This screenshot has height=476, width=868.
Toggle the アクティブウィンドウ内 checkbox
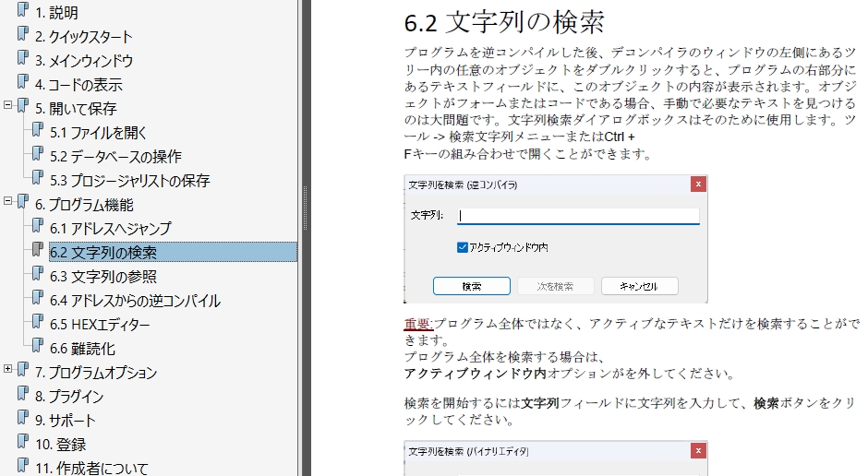coord(463,247)
